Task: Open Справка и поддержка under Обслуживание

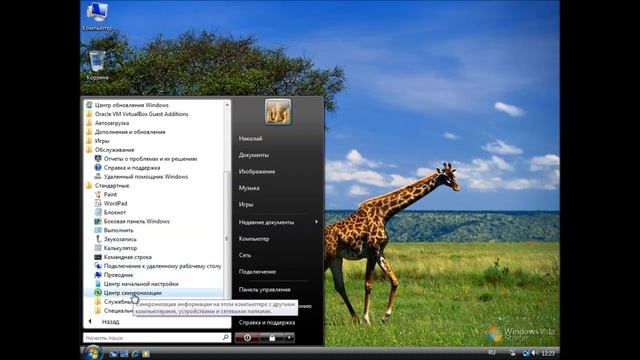Action: click(127, 168)
